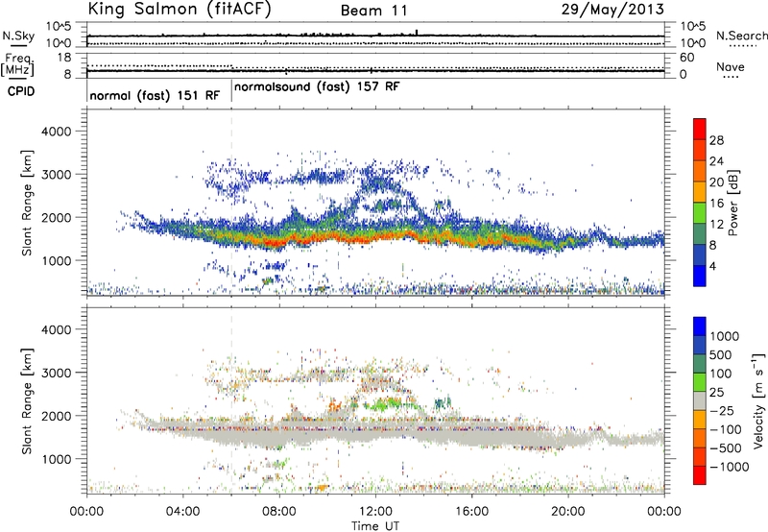Click the -1000 tick on Velocity colorbar
The image size is (768, 532).
(729, 467)
